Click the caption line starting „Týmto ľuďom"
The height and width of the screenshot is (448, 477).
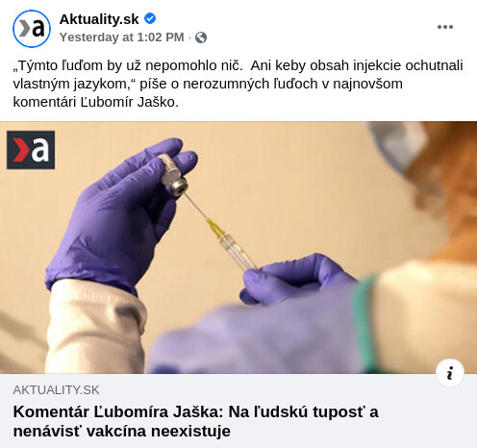[238, 65]
